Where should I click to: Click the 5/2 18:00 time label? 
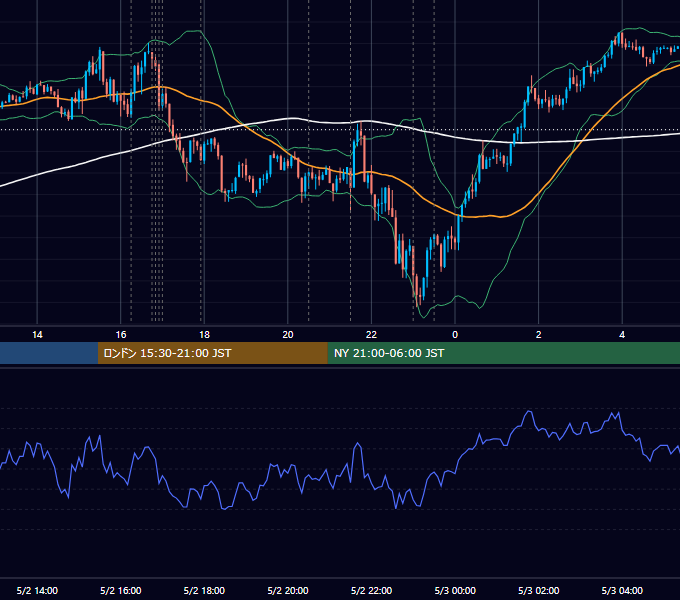point(204,590)
